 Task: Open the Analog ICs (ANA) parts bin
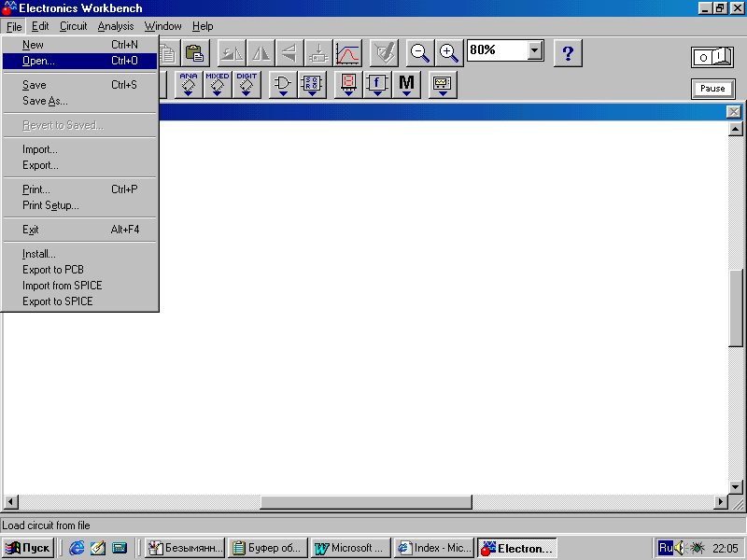[x=189, y=84]
